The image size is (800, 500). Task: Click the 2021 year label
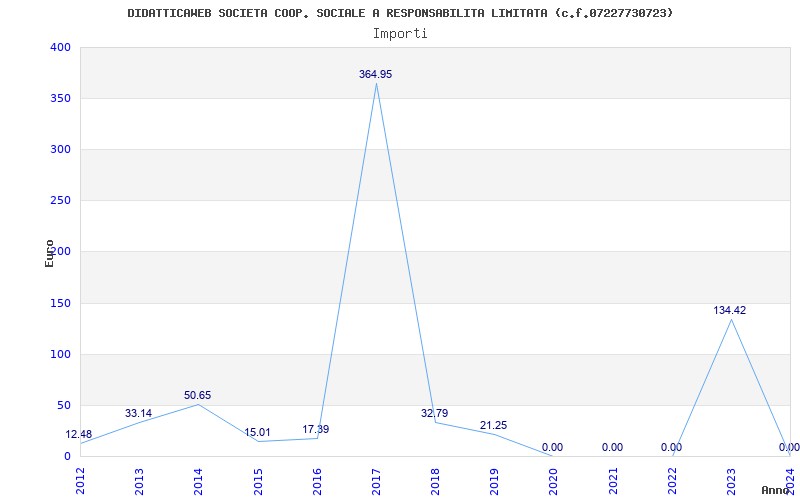613,481
